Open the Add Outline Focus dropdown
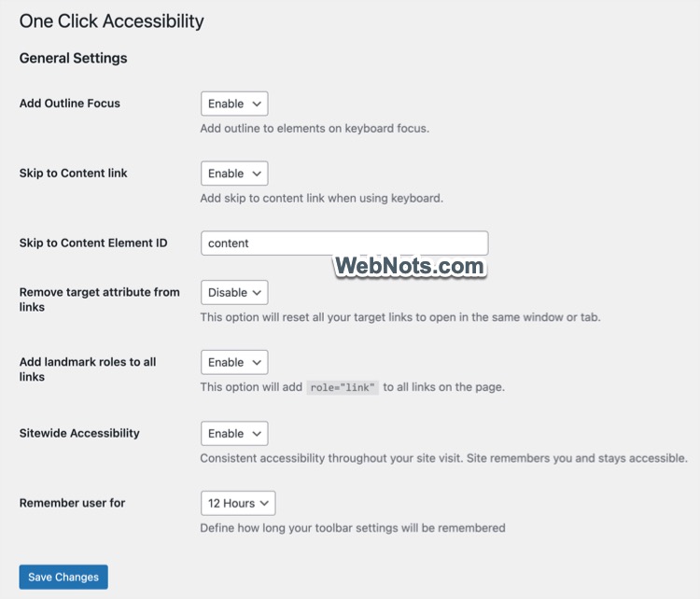 pyautogui.click(x=234, y=104)
